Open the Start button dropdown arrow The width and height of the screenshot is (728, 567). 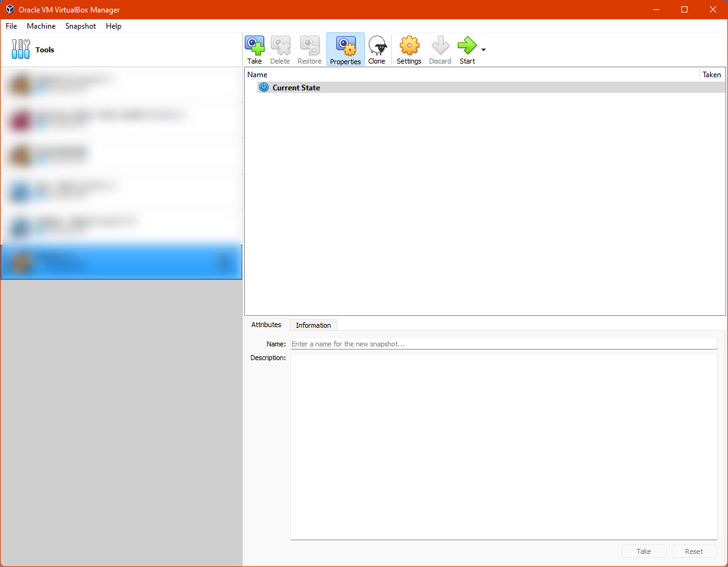pos(483,50)
